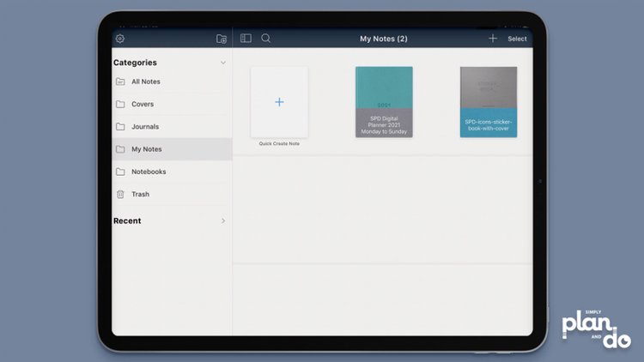Open the Journals folder

point(172,127)
